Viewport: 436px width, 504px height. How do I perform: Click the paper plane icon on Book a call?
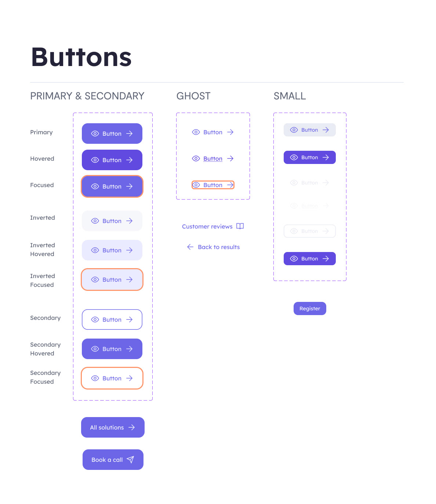(130, 460)
